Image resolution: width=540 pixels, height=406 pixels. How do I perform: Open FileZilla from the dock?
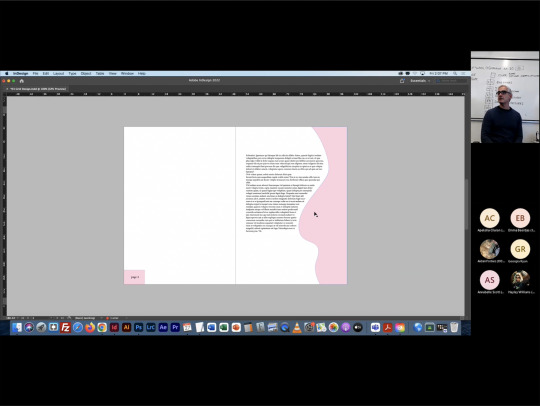(65, 327)
